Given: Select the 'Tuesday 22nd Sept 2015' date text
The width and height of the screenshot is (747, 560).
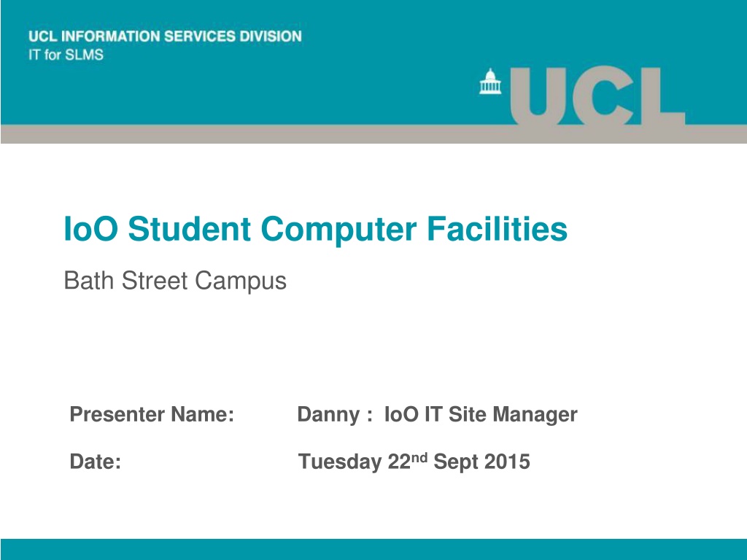Looking at the screenshot, I should tap(414, 462).
